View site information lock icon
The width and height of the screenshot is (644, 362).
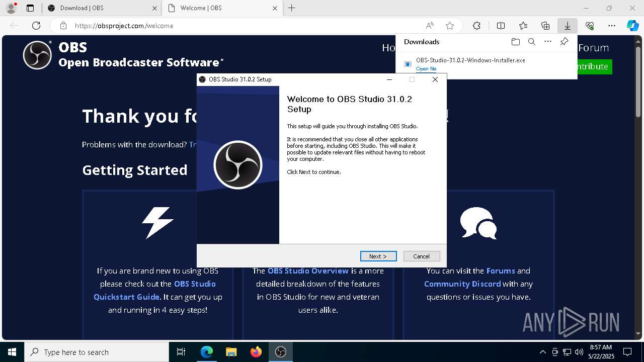click(63, 26)
